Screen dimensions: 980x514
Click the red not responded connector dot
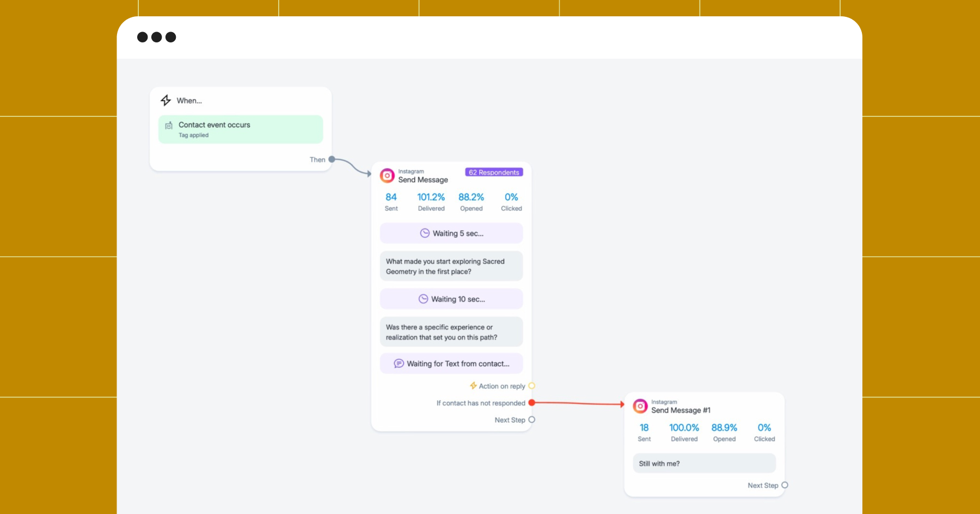532,402
